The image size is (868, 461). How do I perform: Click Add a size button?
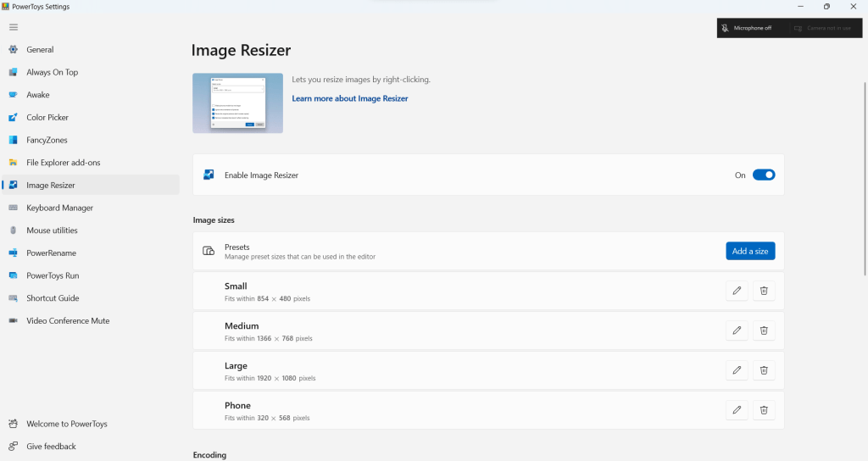point(750,251)
